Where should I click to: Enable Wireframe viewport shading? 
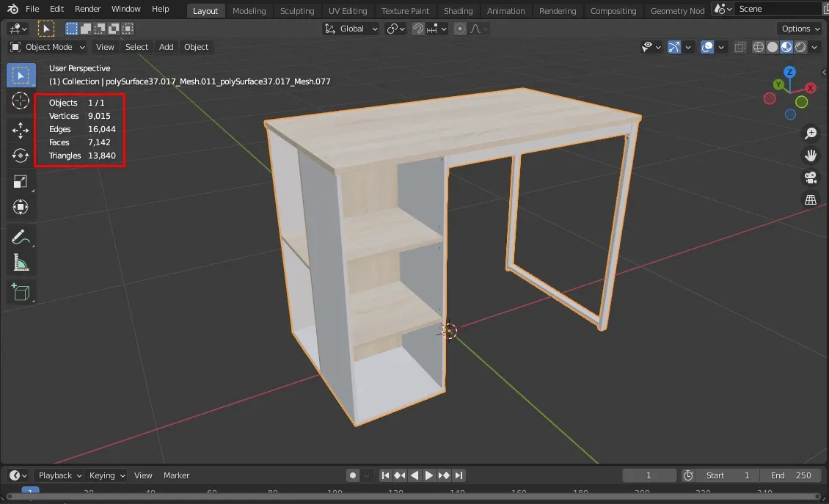click(x=758, y=47)
